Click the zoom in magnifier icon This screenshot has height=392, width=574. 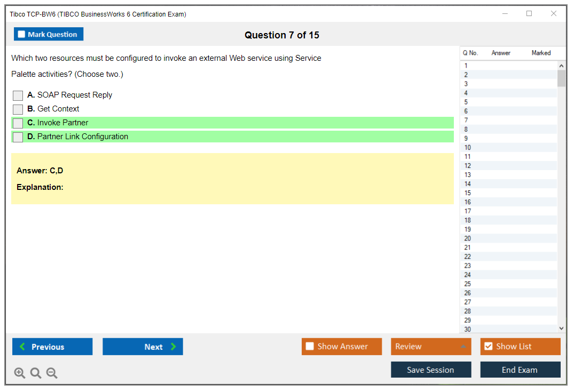[20, 373]
